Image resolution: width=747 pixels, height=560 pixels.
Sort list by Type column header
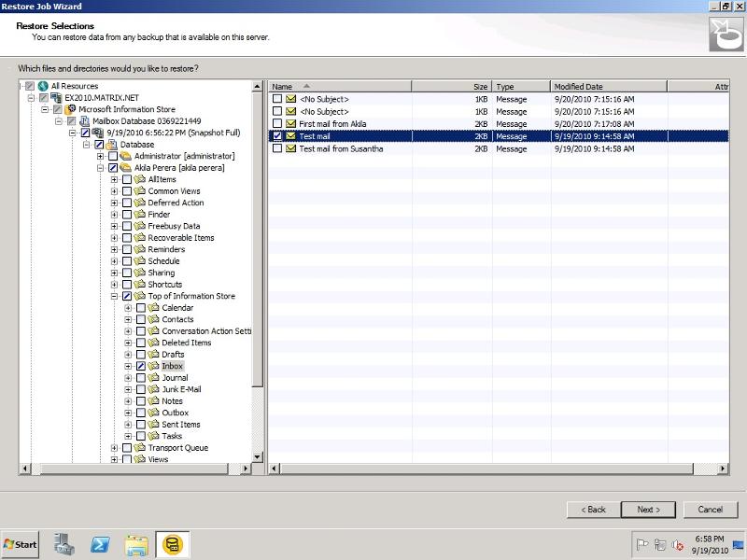click(521, 86)
